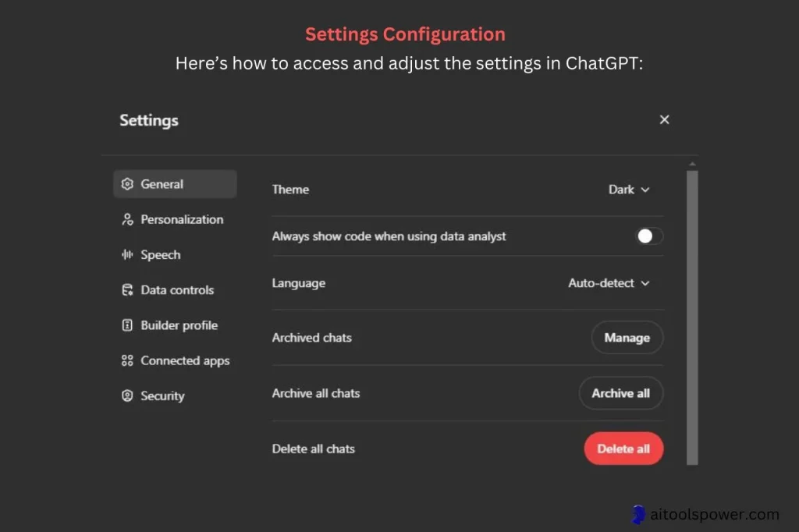Click the Speech waveform icon
The height and width of the screenshot is (532, 799).
point(127,255)
